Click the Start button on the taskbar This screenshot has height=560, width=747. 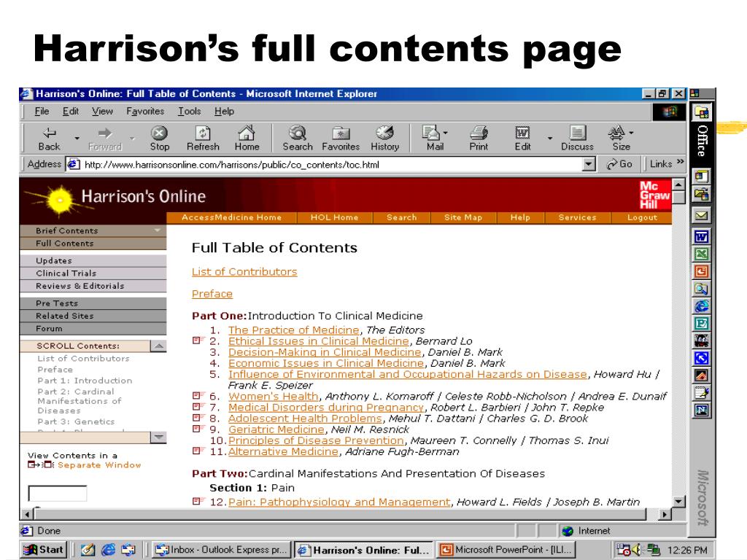point(43,550)
